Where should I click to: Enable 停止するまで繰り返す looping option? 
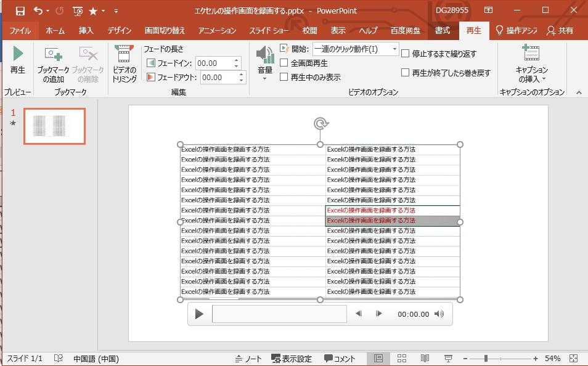click(x=406, y=55)
